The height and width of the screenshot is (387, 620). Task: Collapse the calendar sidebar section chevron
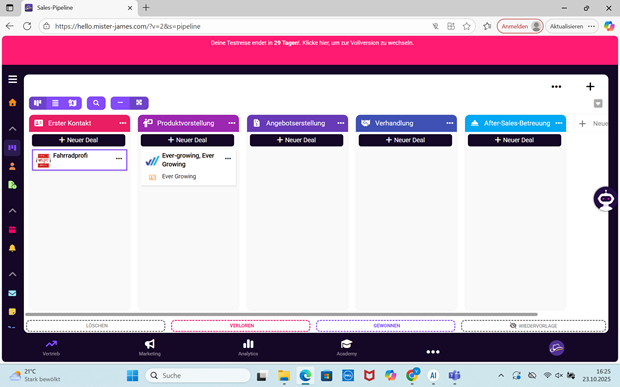[x=13, y=211]
